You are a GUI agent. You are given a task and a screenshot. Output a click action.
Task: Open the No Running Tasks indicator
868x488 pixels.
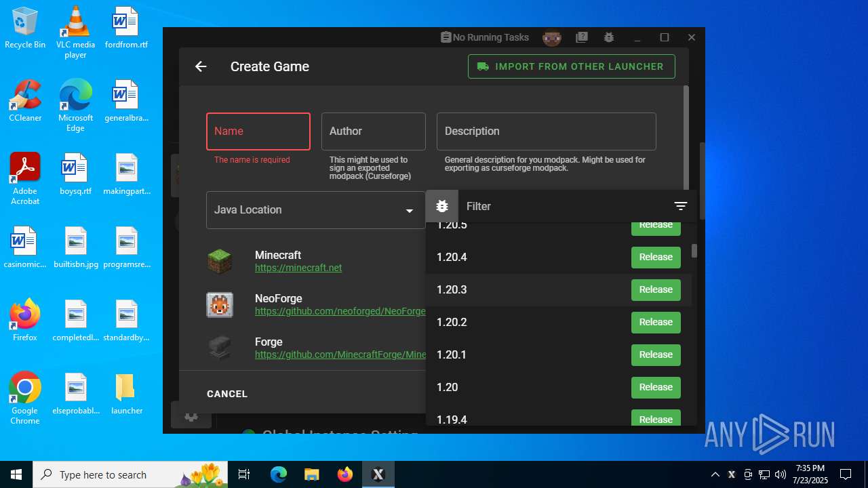pyautogui.click(x=484, y=37)
